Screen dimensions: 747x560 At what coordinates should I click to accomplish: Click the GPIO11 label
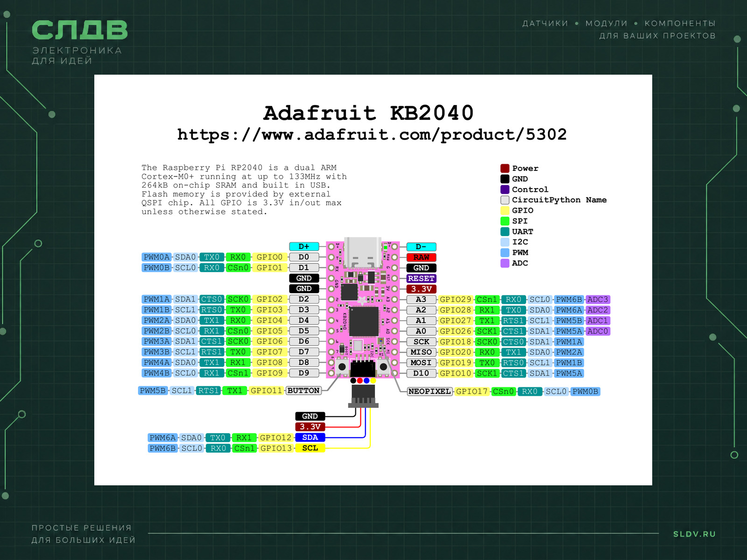pos(266,391)
